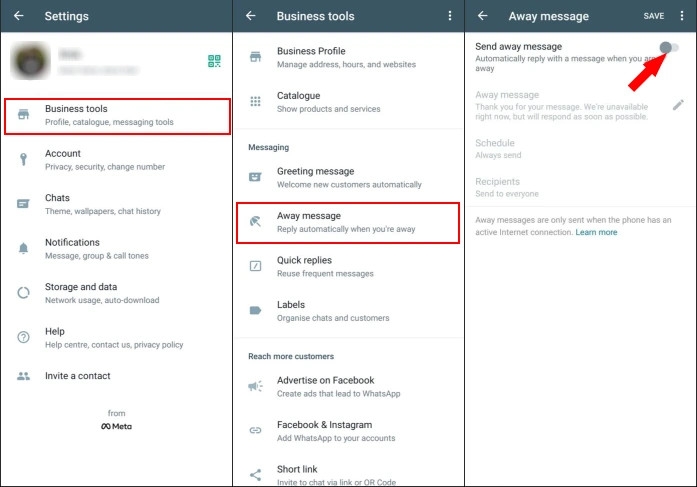Click the Notifications bell icon
The image size is (697, 487).
click(24, 248)
